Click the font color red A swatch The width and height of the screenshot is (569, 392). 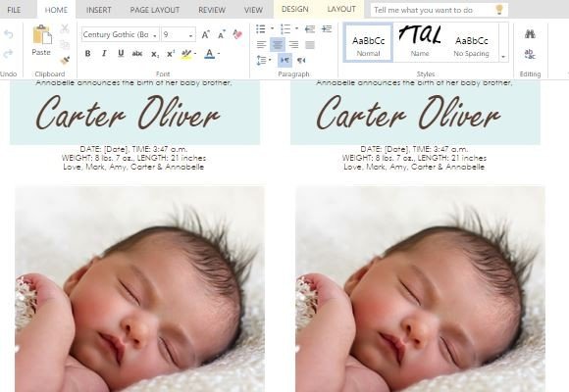[209, 54]
